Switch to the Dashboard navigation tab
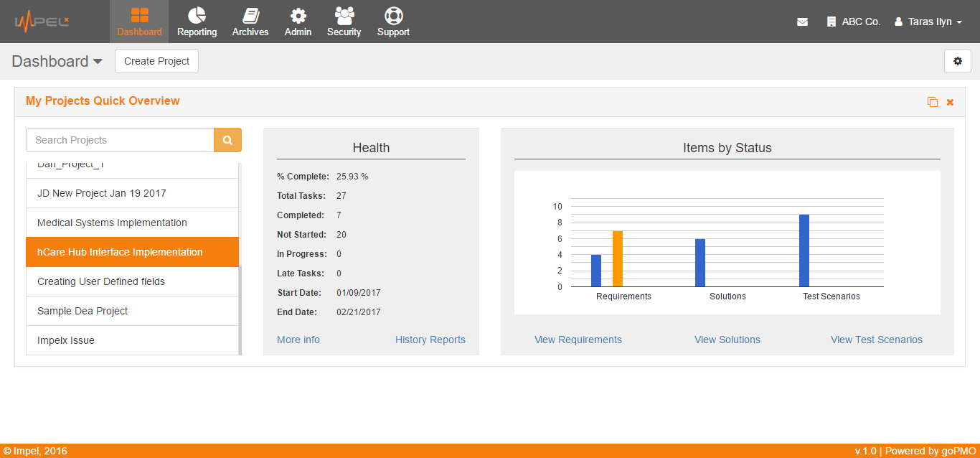The width and height of the screenshot is (980, 458). pos(139,22)
